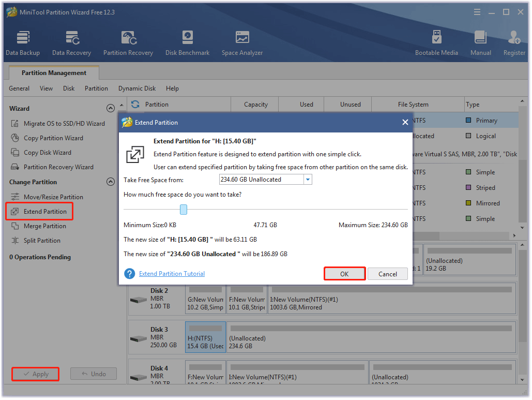This screenshot has width=532, height=400.
Task: Open the Help menu
Action: click(x=172, y=88)
